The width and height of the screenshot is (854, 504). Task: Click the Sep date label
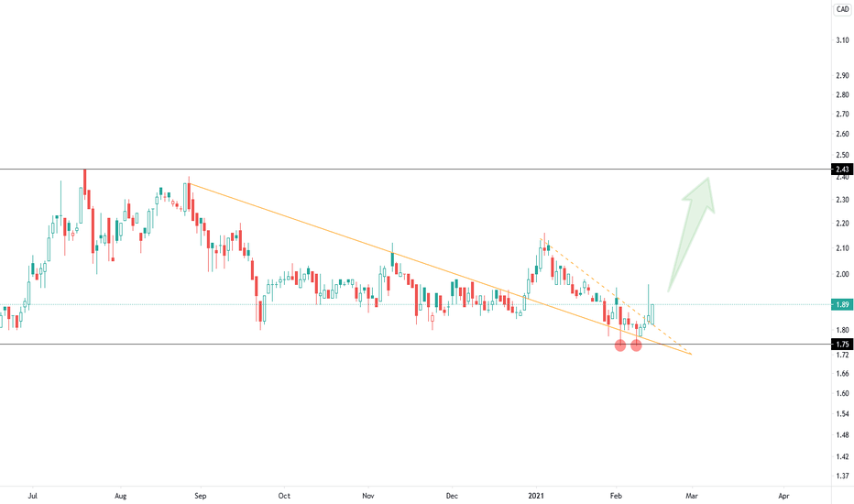point(201,496)
